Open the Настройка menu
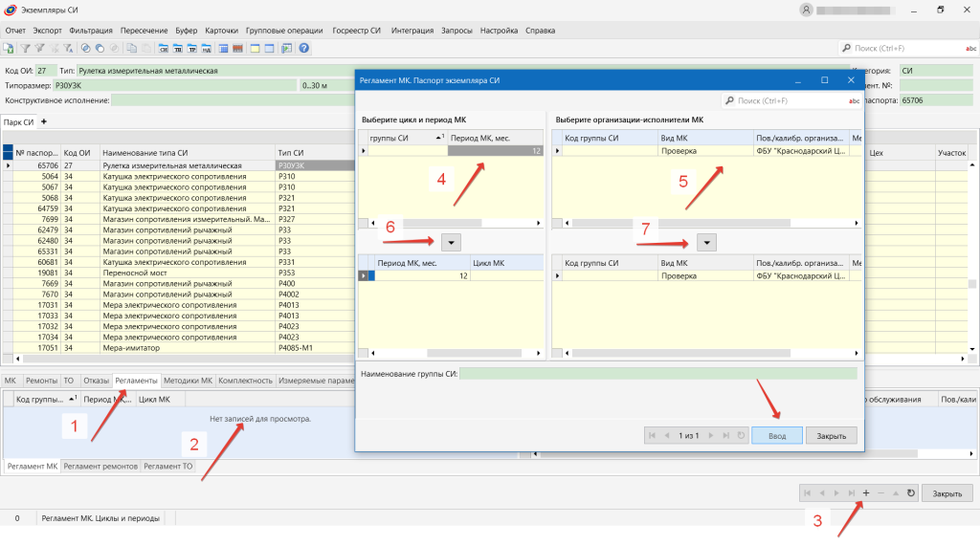The image size is (980, 546). point(499,30)
